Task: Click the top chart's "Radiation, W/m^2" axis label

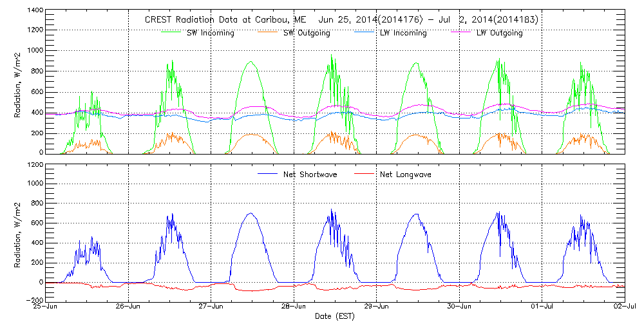Action: pos(18,82)
